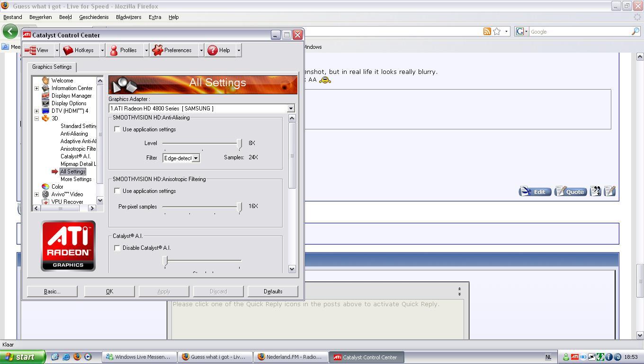Click the bookmark star icon in Firefox
This screenshot has width=644, height=364.
[x=497, y=31]
